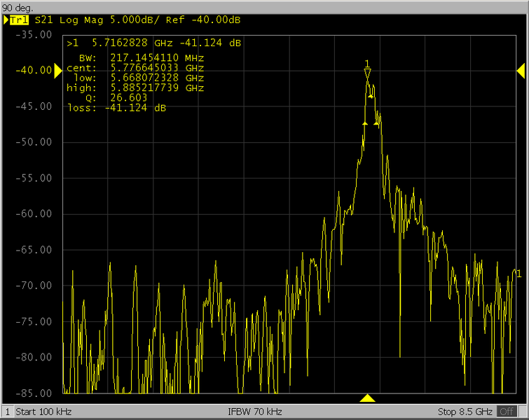Select the left bandwidth marker on the trace
529x420 pixels.
coord(364,123)
